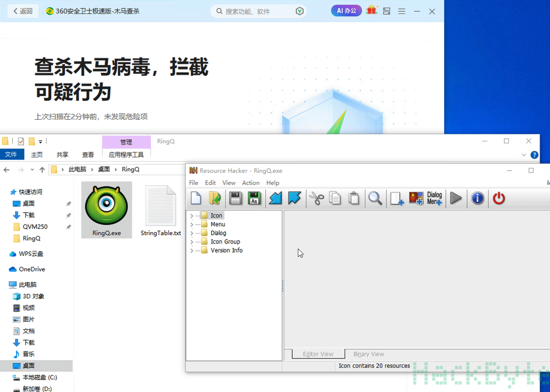This screenshot has height=392, width=550.
Task: Expand the Icon Group tree node
Action: coord(192,242)
